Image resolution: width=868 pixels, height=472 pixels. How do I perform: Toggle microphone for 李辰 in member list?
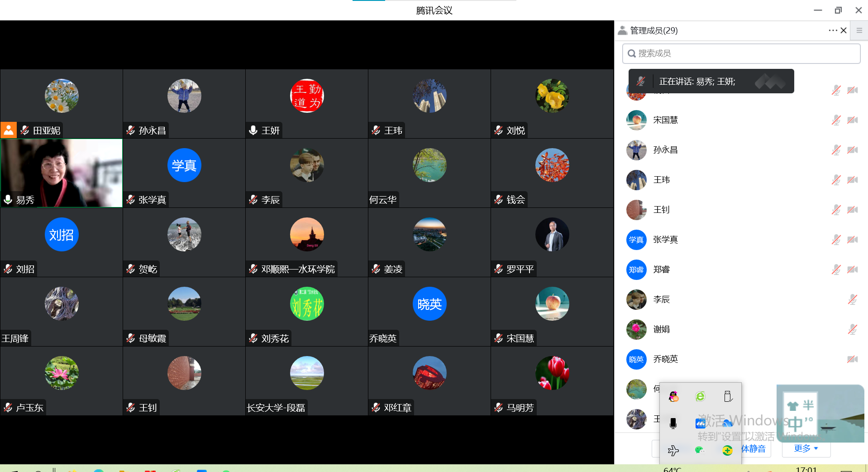click(x=853, y=299)
